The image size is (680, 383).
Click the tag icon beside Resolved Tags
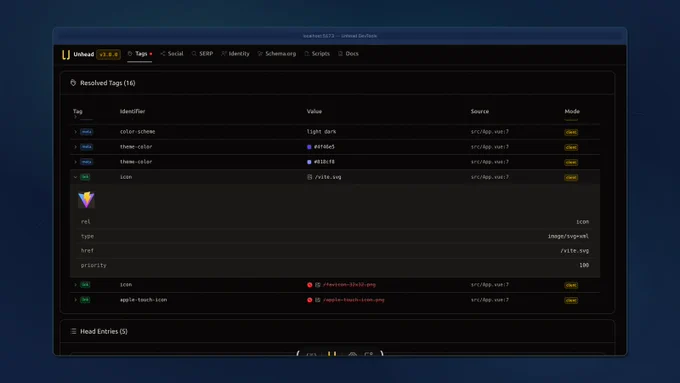coord(73,83)
